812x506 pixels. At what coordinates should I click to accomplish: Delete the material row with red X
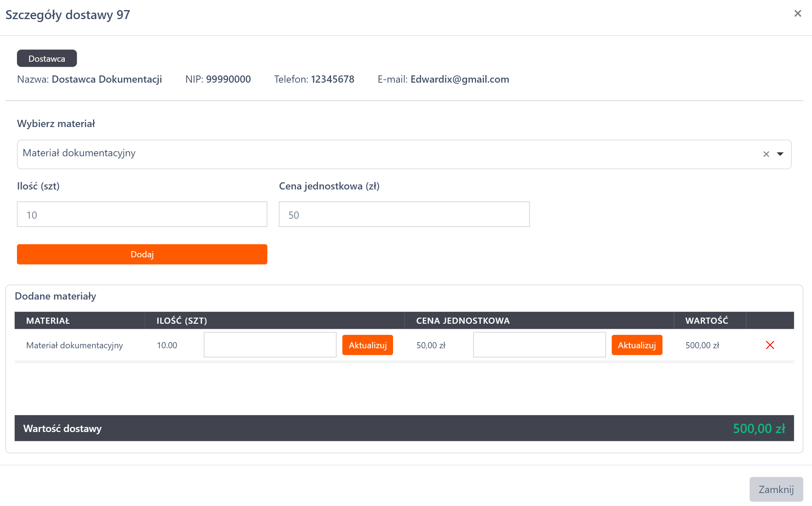point(770,345)
